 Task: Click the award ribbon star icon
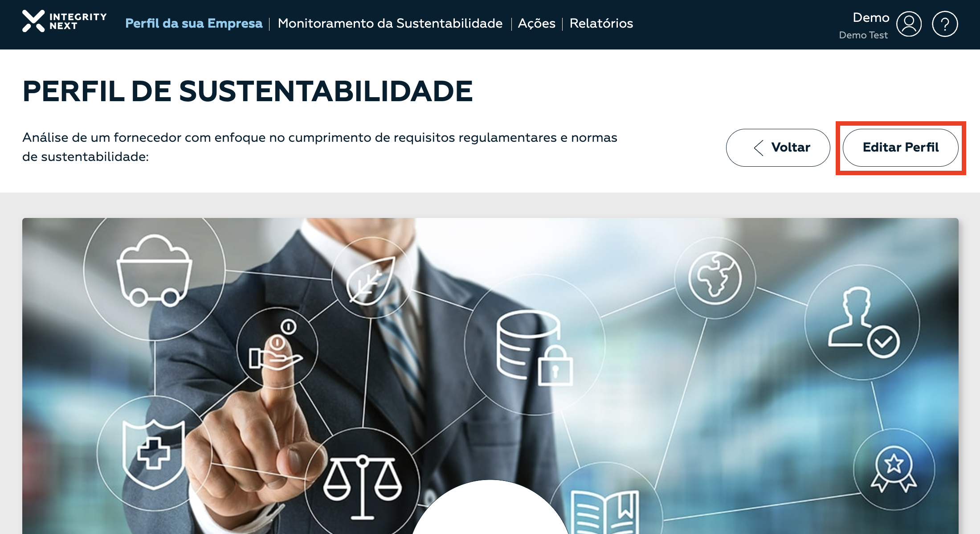coord(894,469)
